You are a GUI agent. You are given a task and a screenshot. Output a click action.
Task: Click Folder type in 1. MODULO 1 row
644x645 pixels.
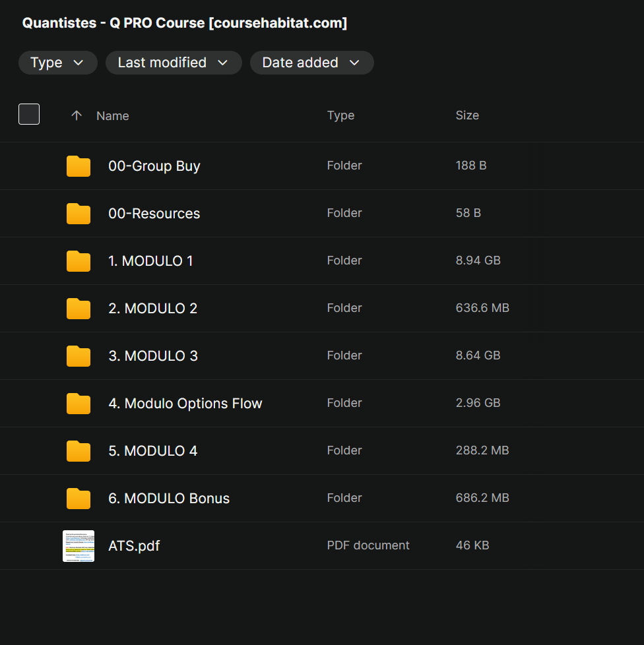click(x=344, y=261)
